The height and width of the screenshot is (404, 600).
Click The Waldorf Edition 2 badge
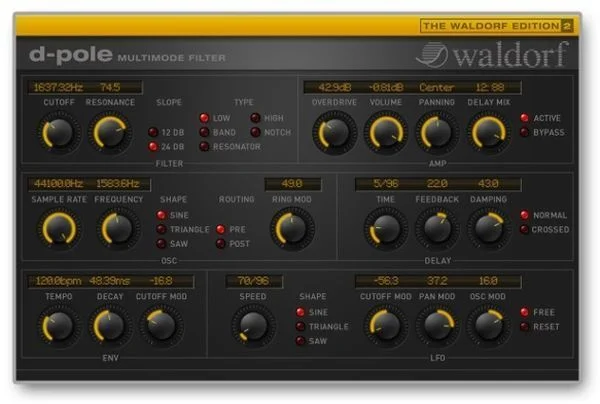pos(496,26)
